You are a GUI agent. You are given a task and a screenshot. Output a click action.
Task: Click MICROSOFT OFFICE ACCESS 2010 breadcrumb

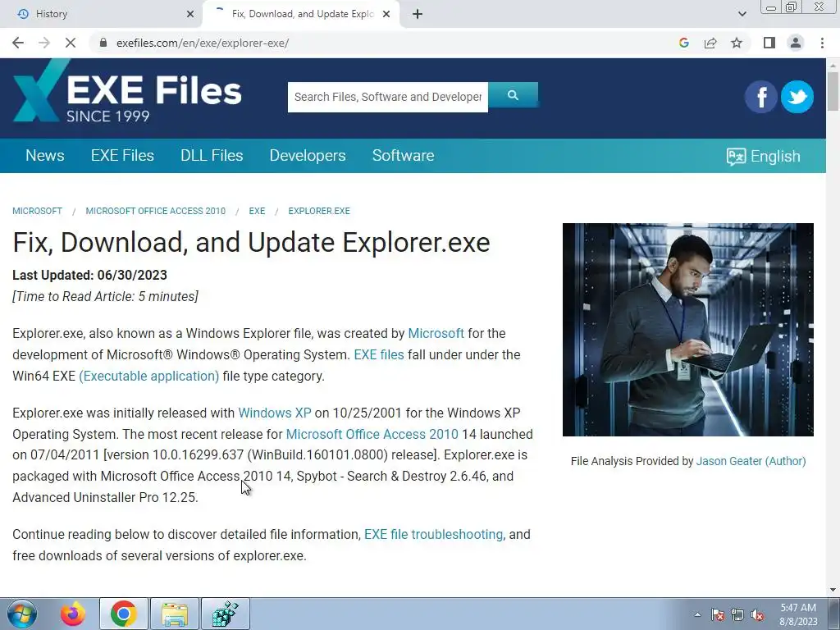coord(156,211)
